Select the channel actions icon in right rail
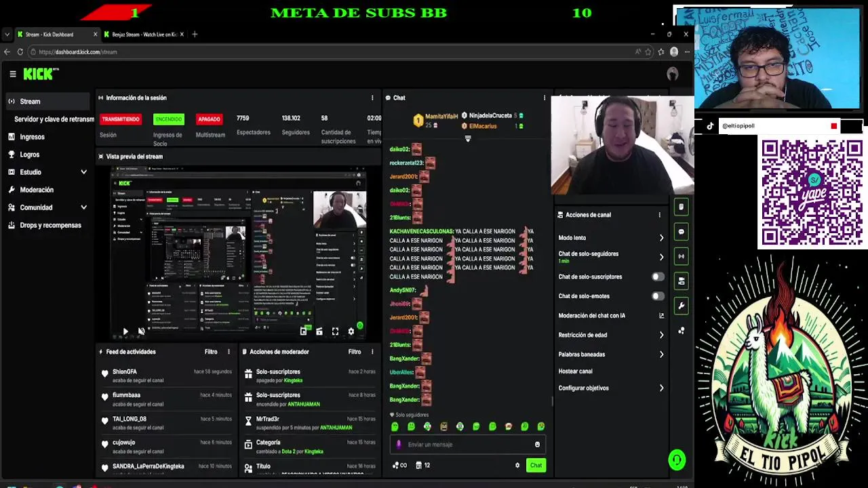The image size is (868, 488). (x=682, y=281)
